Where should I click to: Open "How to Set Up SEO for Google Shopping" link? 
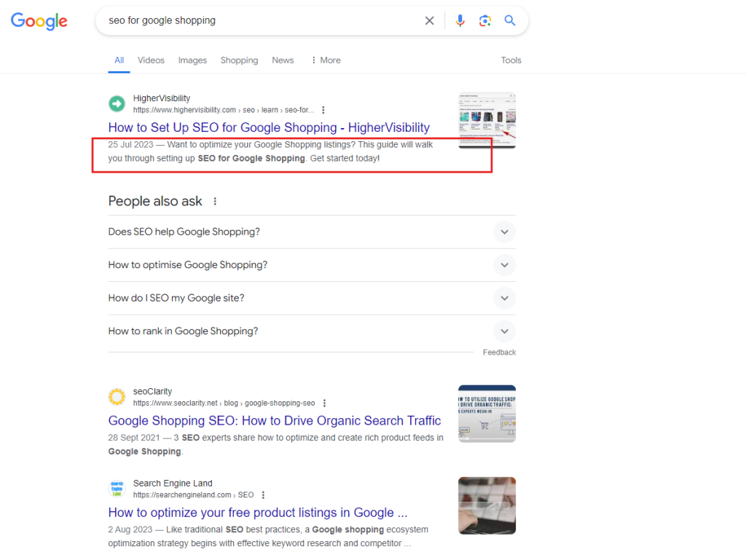point(269,127)
